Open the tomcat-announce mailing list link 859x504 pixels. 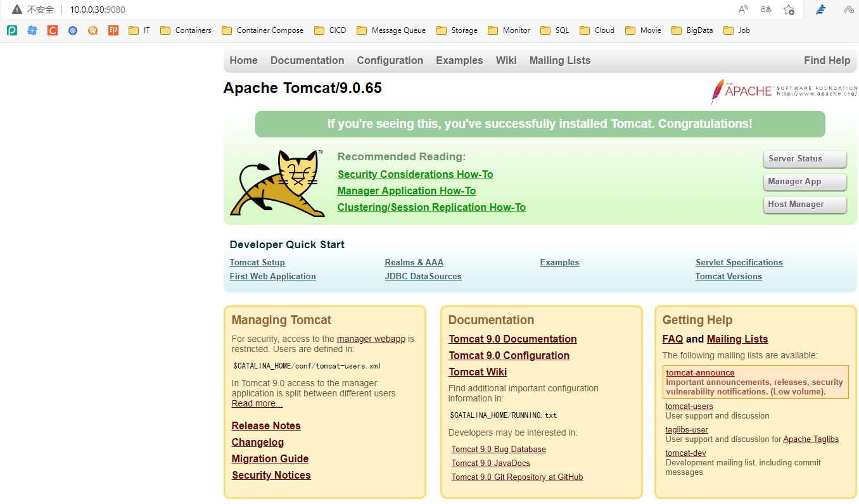click(700, 373)
